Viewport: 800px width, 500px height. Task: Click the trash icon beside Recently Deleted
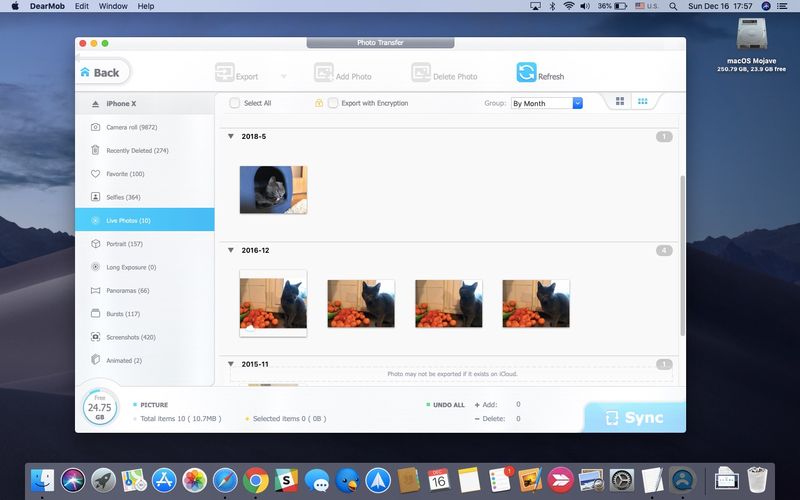pos(95,150)
